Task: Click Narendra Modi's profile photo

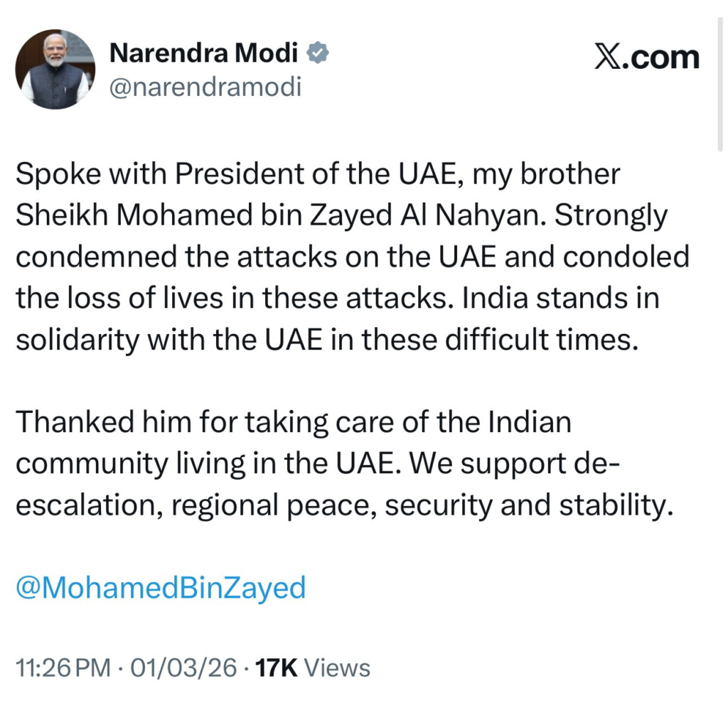Action: [x=55, y=70]
